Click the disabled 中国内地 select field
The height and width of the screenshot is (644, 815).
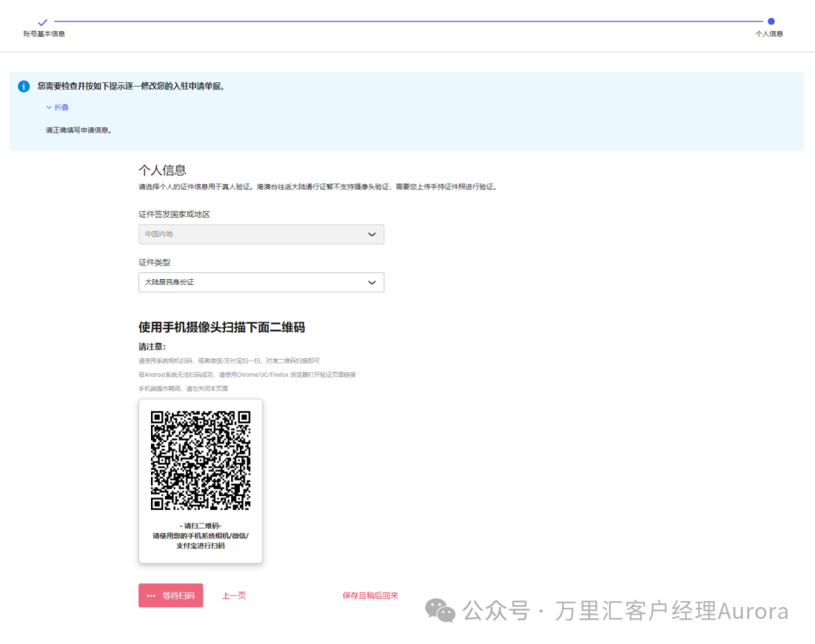tap(261, 234)
